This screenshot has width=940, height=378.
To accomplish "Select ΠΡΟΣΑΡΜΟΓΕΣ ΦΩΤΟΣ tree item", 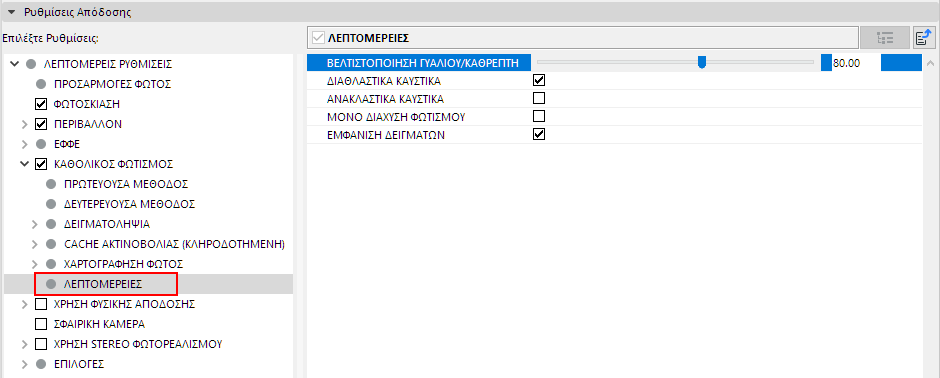I will (112, 84).
